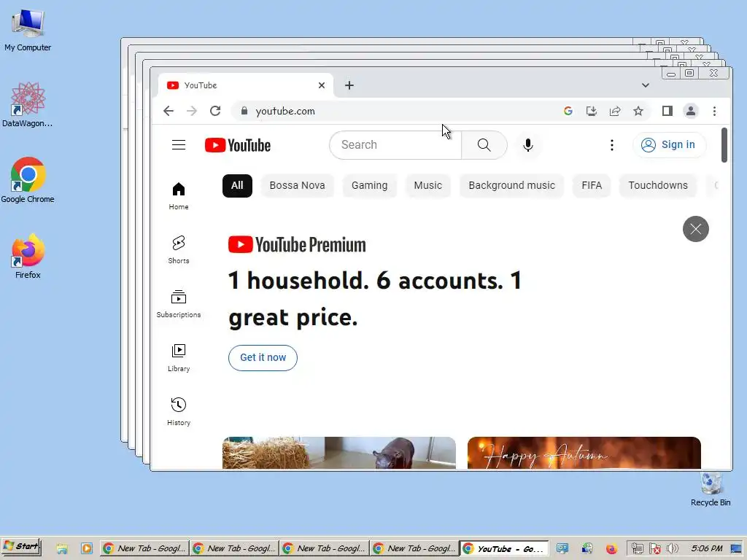Select the My Computer desktop icon
This screenshot has height=560, width=747.
pyautogui.click(x=28, y=29)
